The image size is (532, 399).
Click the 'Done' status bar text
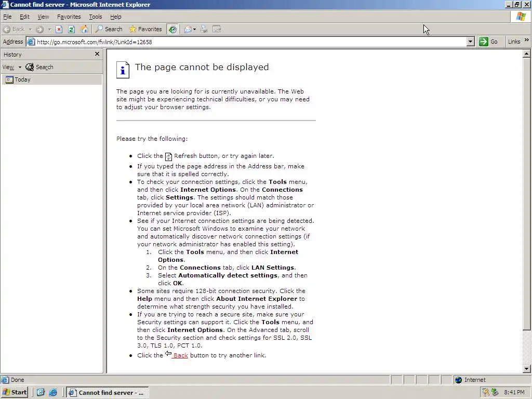[x=17, y=380]
